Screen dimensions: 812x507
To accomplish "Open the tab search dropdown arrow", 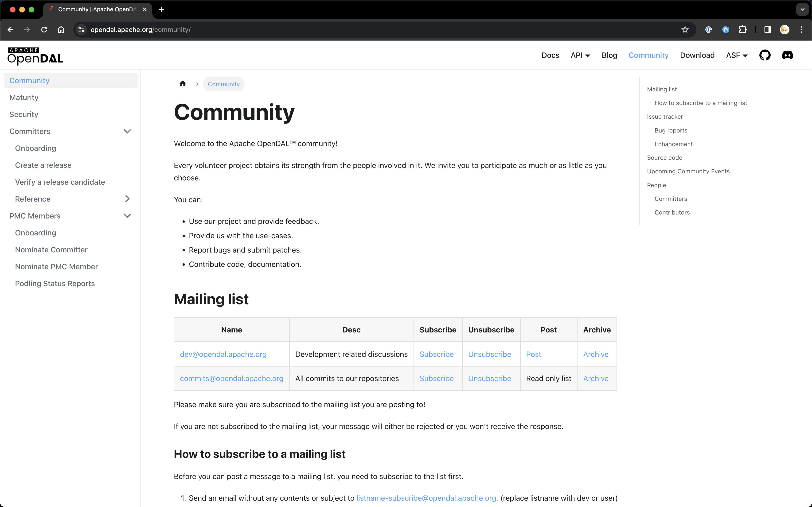I will pos(802,9).
